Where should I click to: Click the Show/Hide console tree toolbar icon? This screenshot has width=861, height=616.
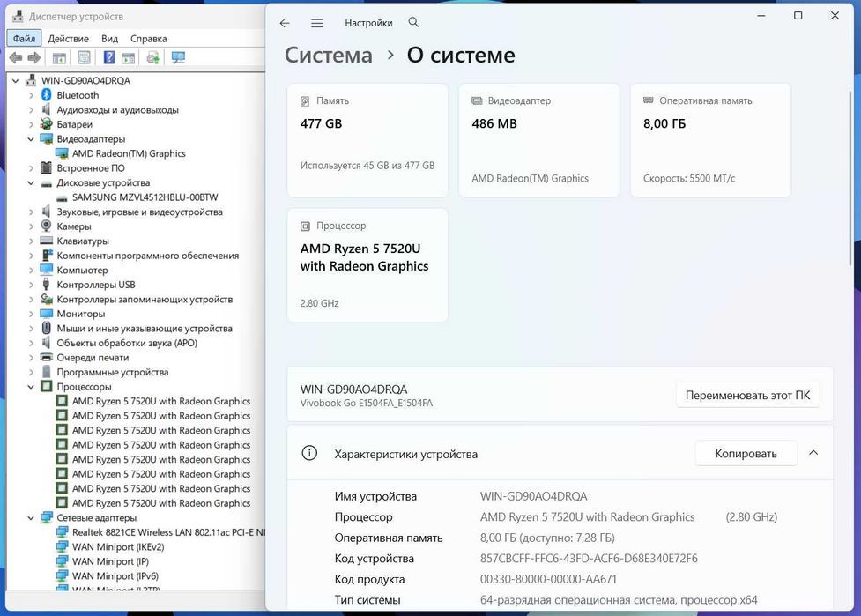pos(59,57)
